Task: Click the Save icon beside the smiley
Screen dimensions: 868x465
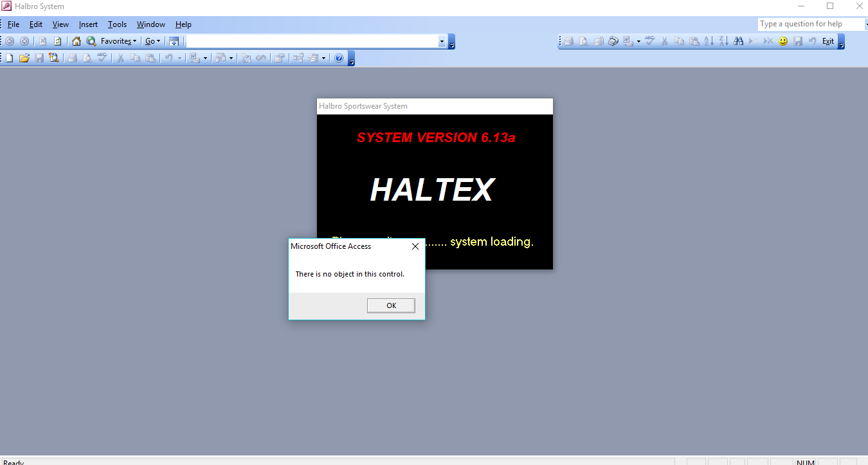Action: tap(798, 41)
